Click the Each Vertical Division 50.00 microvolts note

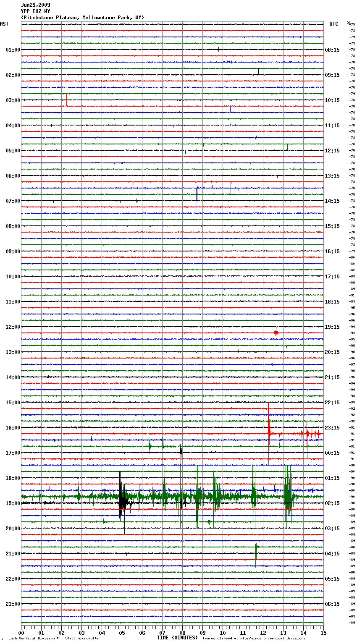pyautogui.click(x=53, y=638)
